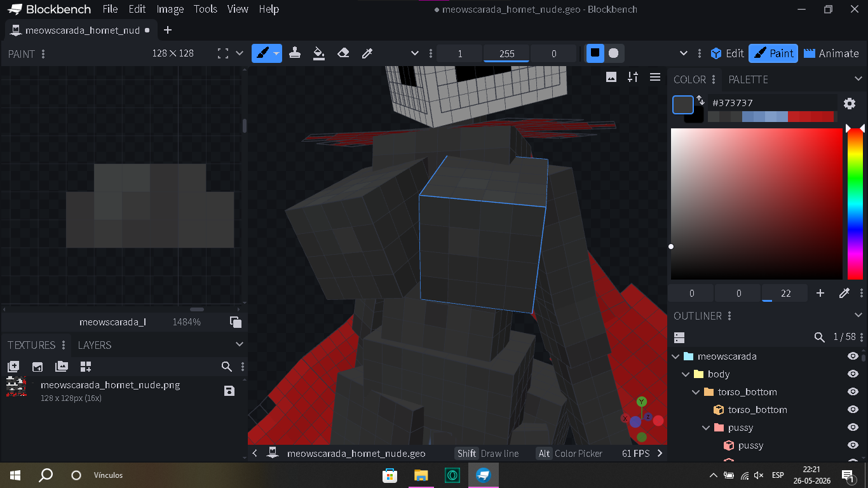The width and height of the screenshot is (868, 488).
Task: Select the Eraser tool
Action: pos(343,53)
